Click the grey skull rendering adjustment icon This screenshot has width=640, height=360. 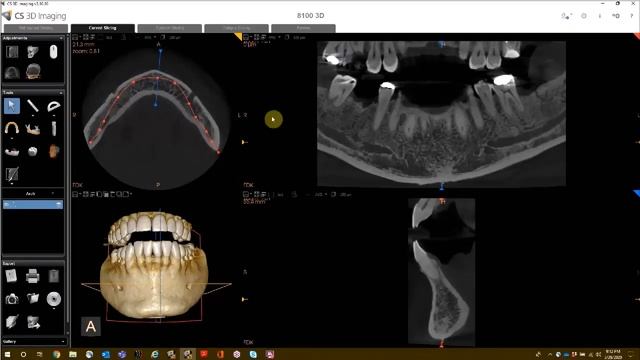click(33, 52)
